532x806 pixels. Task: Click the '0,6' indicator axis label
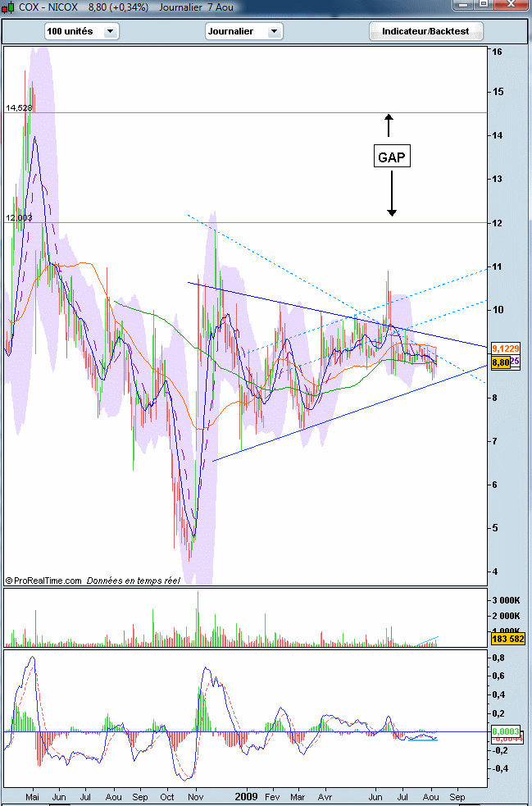pyautogui.click(x=499, y=676)
